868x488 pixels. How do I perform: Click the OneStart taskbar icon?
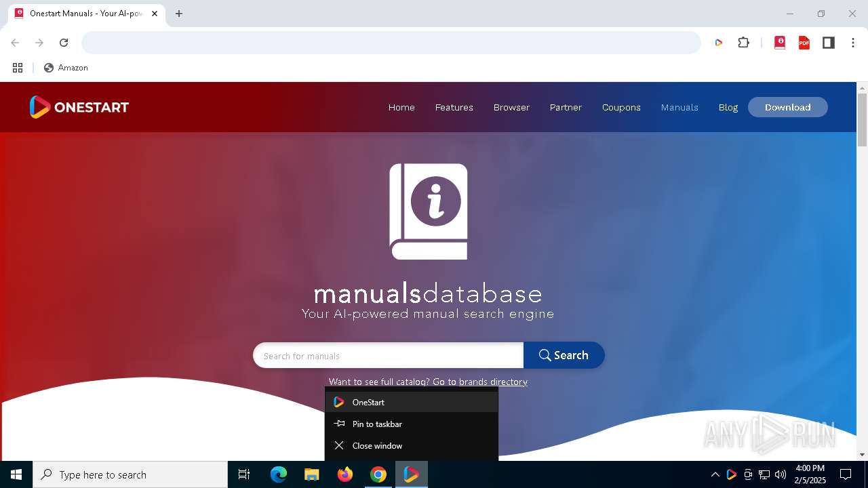tap(412, 474)
